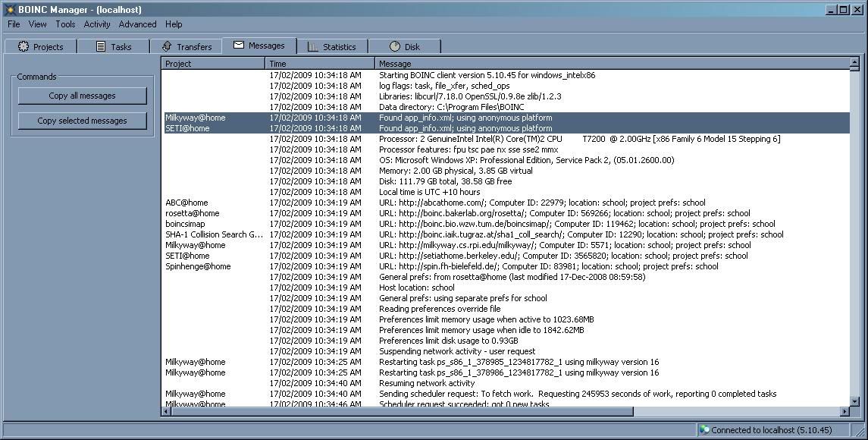The height and width of the screenshot is (440, 868).
Task: Select the Spinhenge@home URL message row
Action: coord(506,266)
